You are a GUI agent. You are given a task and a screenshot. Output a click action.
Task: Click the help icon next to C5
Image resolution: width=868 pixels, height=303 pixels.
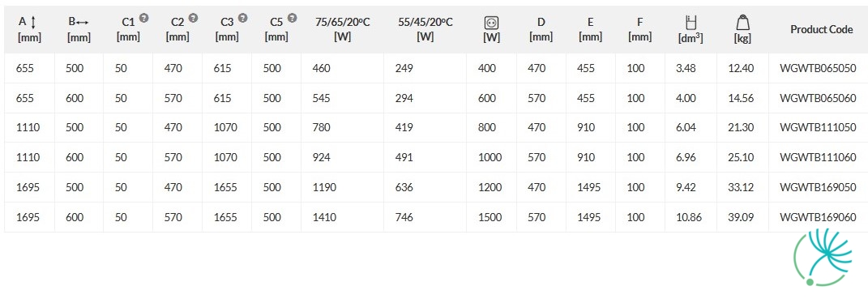(292, 18)
